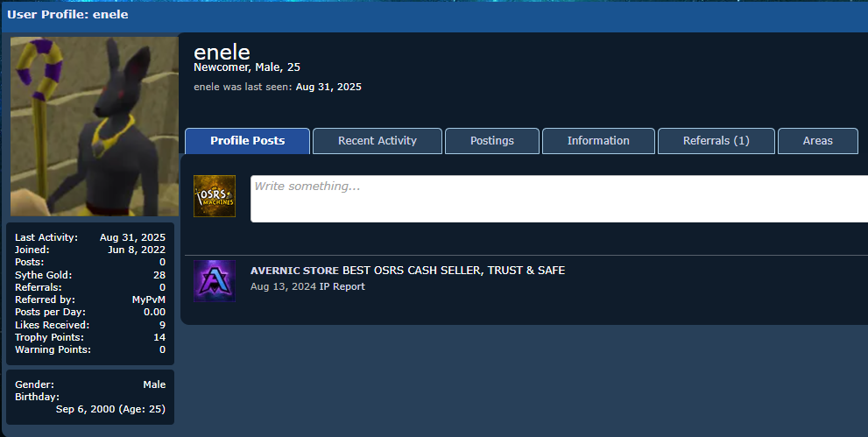
Task: View enele's Anubis profile picture
Action: point(94,126)
